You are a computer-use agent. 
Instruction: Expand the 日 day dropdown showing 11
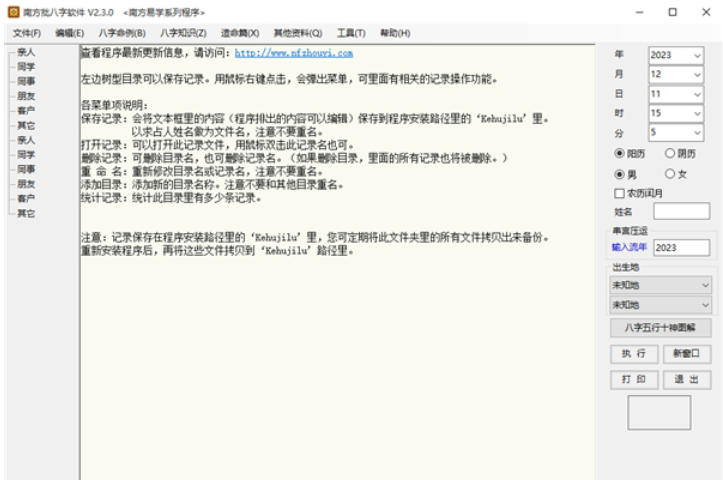click(697, 95)
